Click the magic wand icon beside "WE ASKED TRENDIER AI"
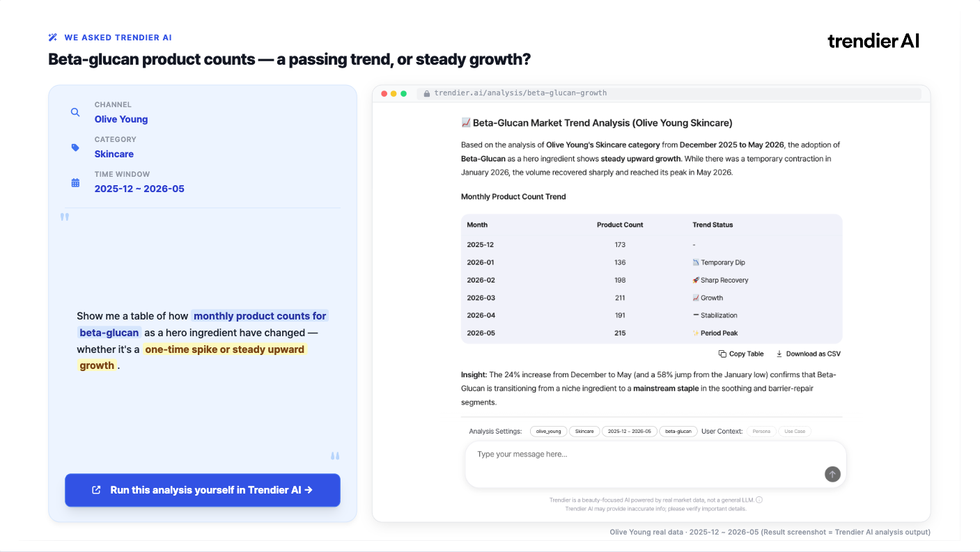The image size is (980, 552). click(53, 38)
